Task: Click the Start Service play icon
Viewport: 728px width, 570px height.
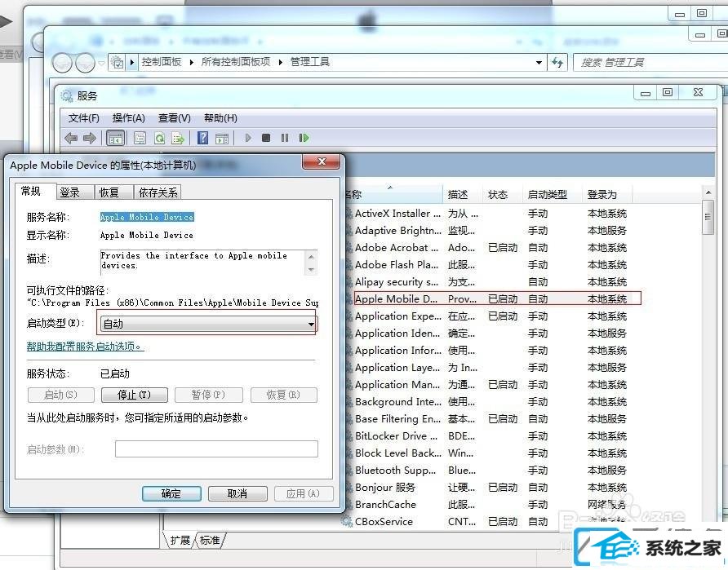Action: pos(248,138)
